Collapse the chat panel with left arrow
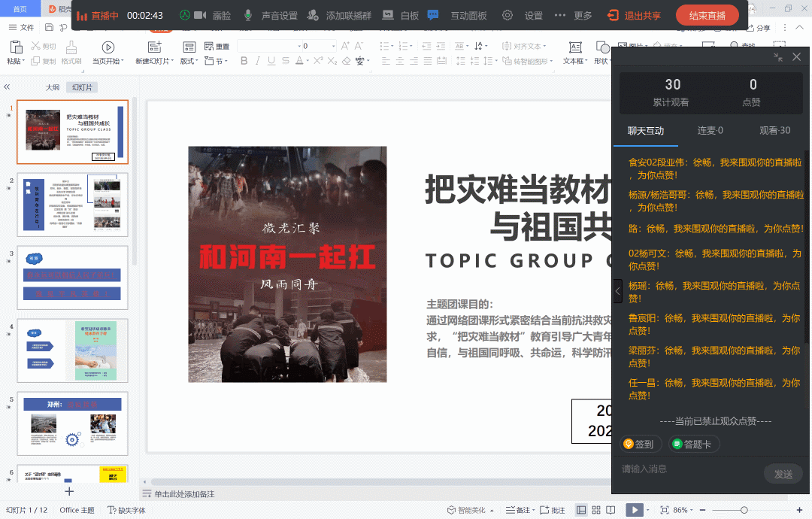This screenshot has height=519, width=812. pyautogui.click(x=618, y=290)
